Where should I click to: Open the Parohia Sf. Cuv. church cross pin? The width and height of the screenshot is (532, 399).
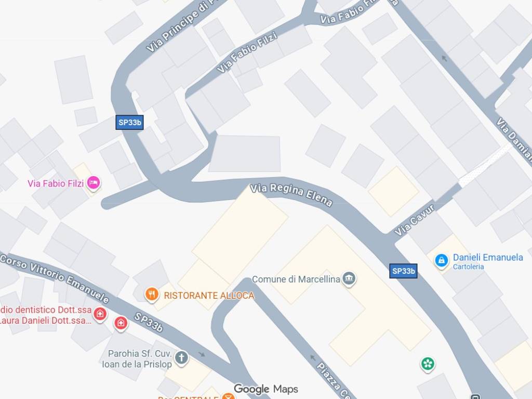pos(181,358)
